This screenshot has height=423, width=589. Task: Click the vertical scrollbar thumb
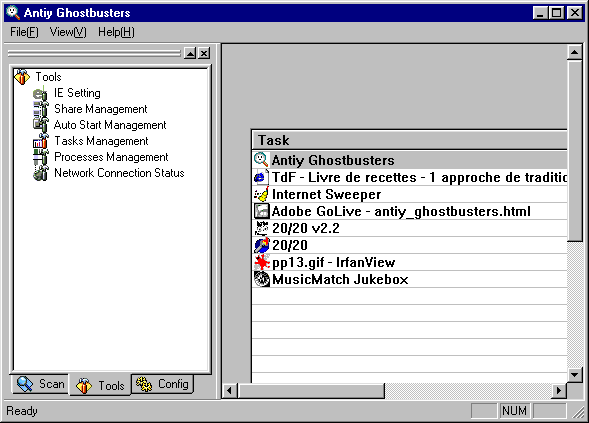(574, 150)
